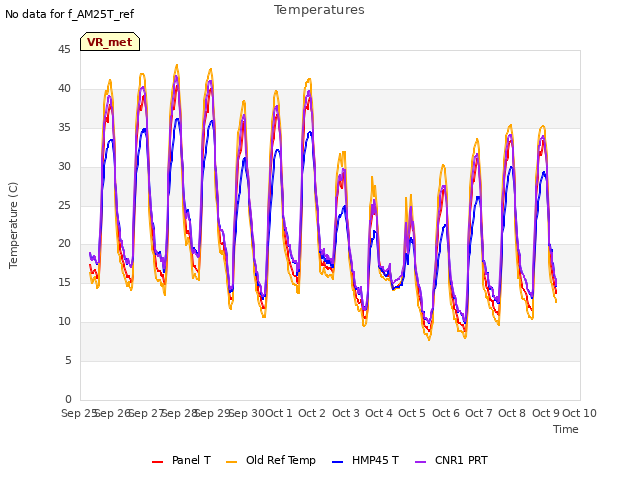The image size is (640, 480).
Task: Click the Oct 3 x-axis label
Action: 346,413
